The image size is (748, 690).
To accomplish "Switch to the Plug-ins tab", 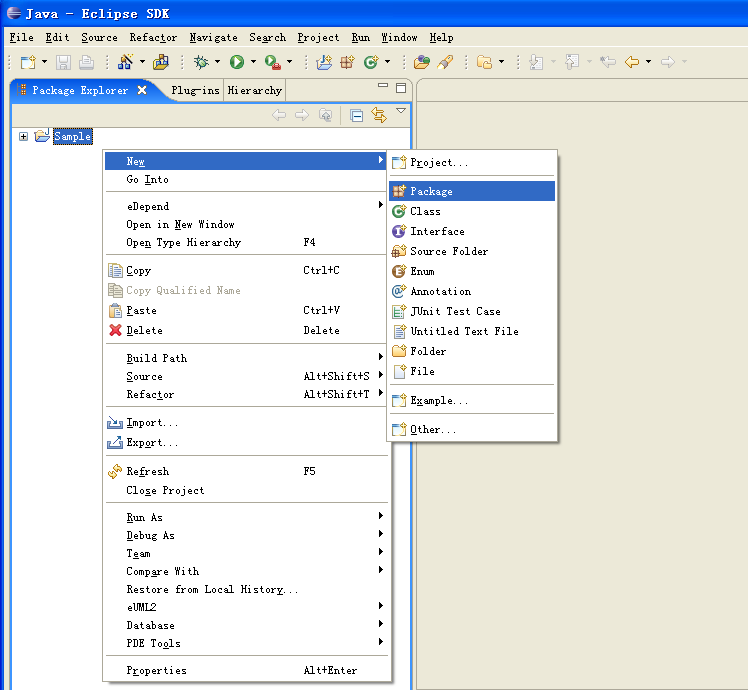I will pos(196,90).
